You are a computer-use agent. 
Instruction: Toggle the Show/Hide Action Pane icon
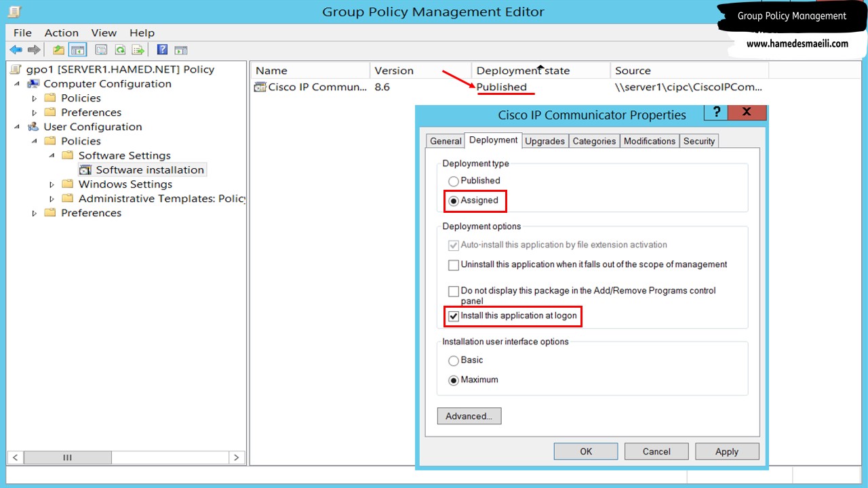180,49
